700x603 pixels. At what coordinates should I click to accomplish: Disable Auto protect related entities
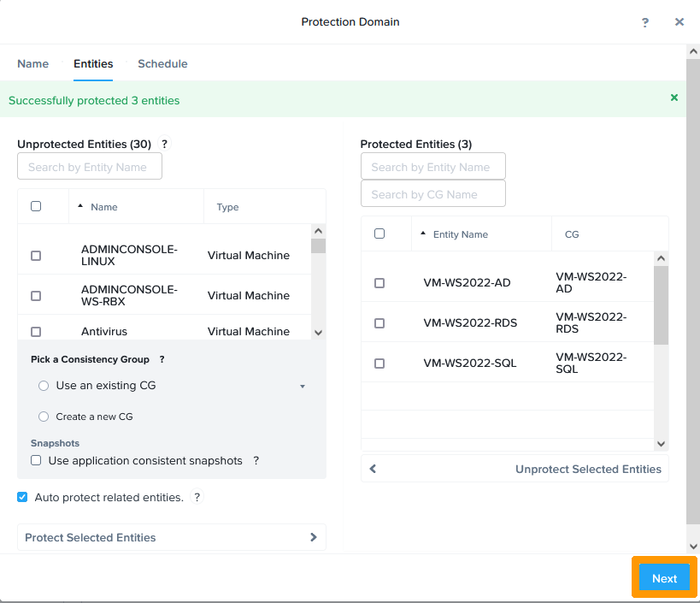22,497
